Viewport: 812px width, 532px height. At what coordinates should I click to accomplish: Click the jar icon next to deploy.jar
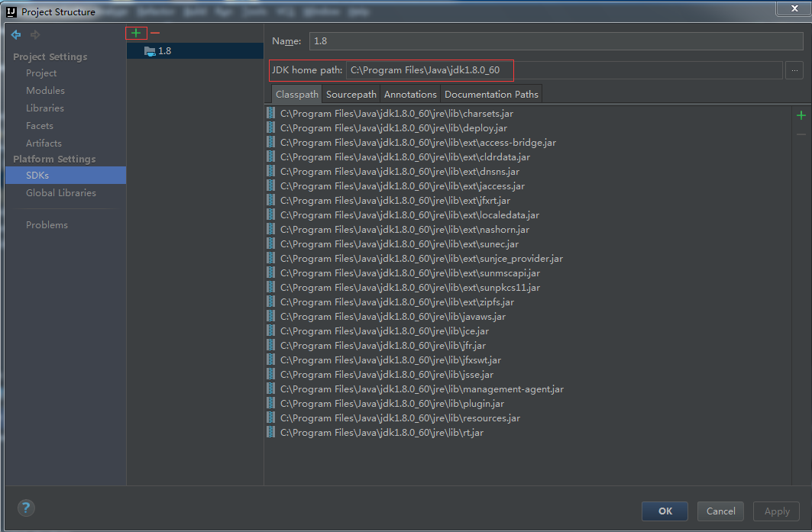pos(271,127)
